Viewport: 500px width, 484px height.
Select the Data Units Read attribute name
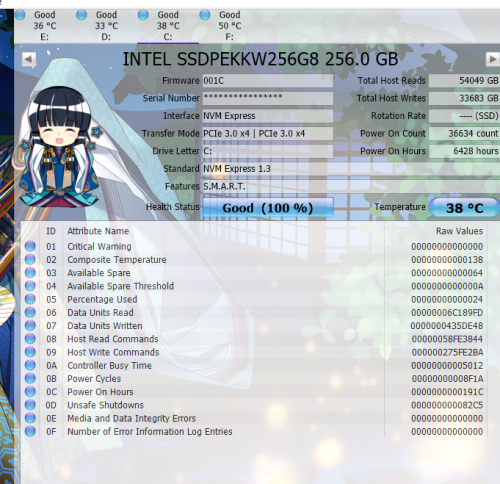click(x=100, y=312)
